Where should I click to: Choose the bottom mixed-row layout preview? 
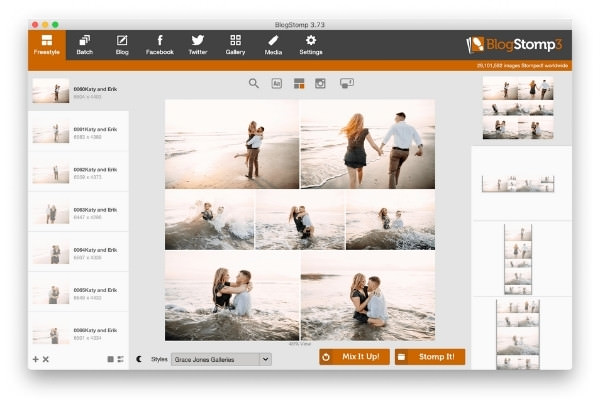coord(518,335)
